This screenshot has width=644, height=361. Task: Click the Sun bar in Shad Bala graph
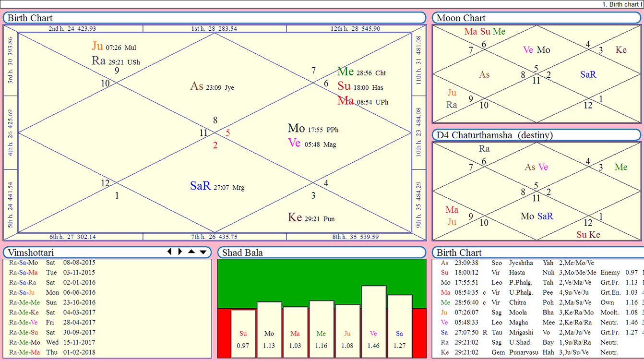pyautogui.click(x=243, y=334)
